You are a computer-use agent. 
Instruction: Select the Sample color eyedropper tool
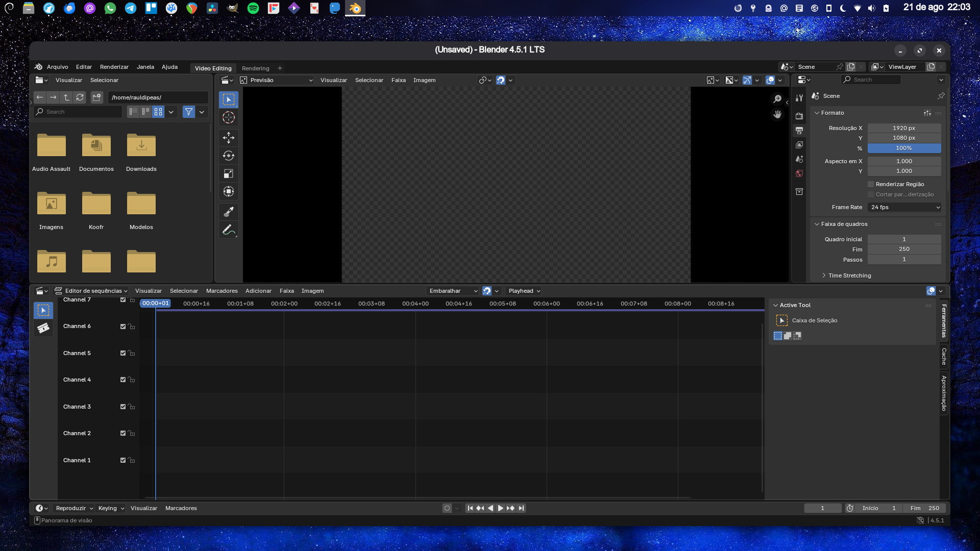click(x=228, y=211)
